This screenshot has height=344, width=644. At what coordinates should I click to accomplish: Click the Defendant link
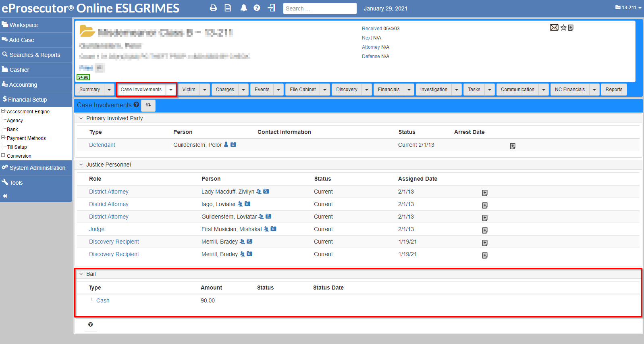coord(102,145)
